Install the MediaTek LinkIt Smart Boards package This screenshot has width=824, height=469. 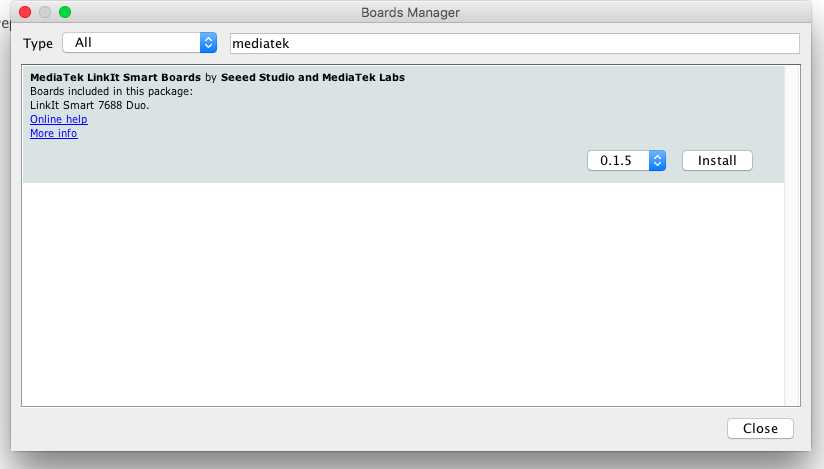click(x=717, y=160)
